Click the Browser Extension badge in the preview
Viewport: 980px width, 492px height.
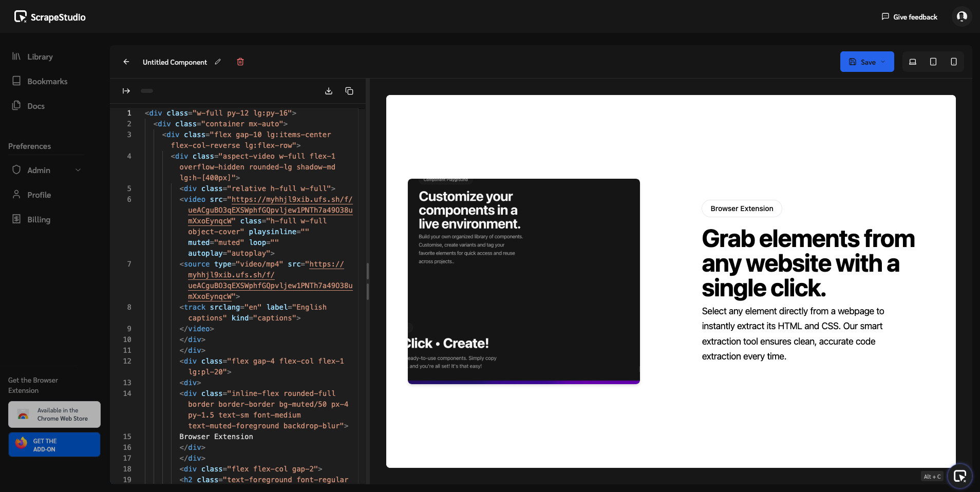tap(742, 209)
